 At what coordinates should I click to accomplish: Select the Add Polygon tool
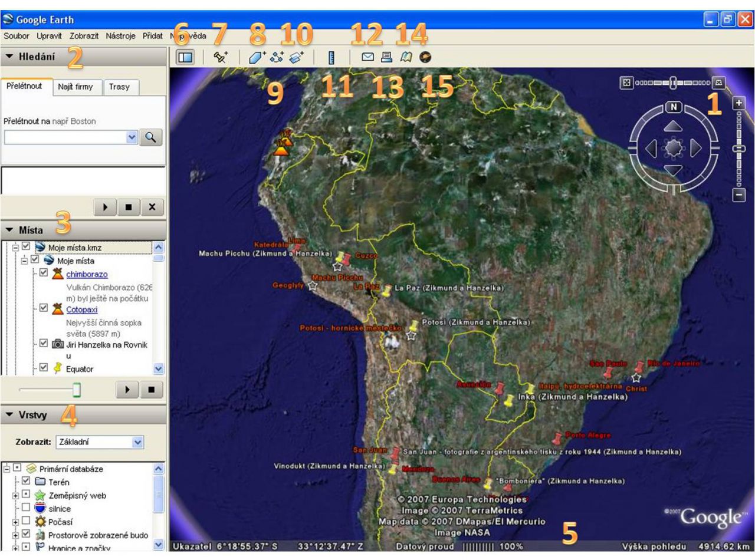[x=257, y=57]
